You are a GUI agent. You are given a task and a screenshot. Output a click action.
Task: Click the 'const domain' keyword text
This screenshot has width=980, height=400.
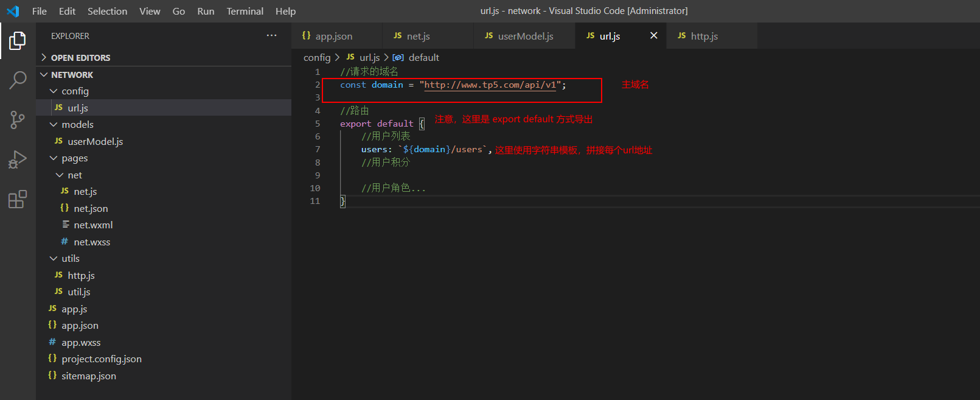372,85
